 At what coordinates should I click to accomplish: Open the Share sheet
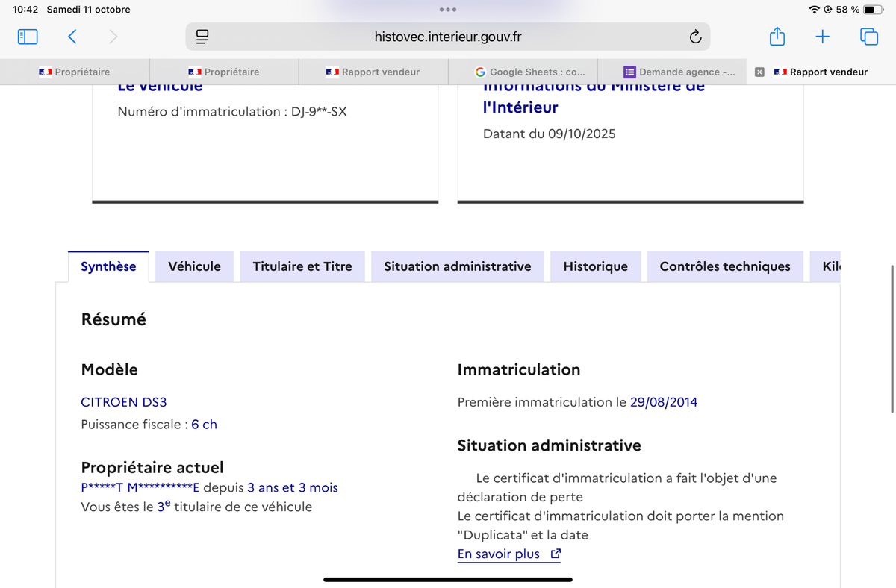(777, 35)
